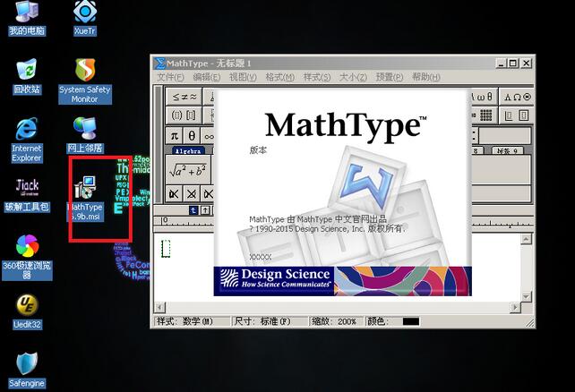Viewport: 575px width, 392px height.
Task: Open the 帮助(H) menu
Action: [425, 77]
